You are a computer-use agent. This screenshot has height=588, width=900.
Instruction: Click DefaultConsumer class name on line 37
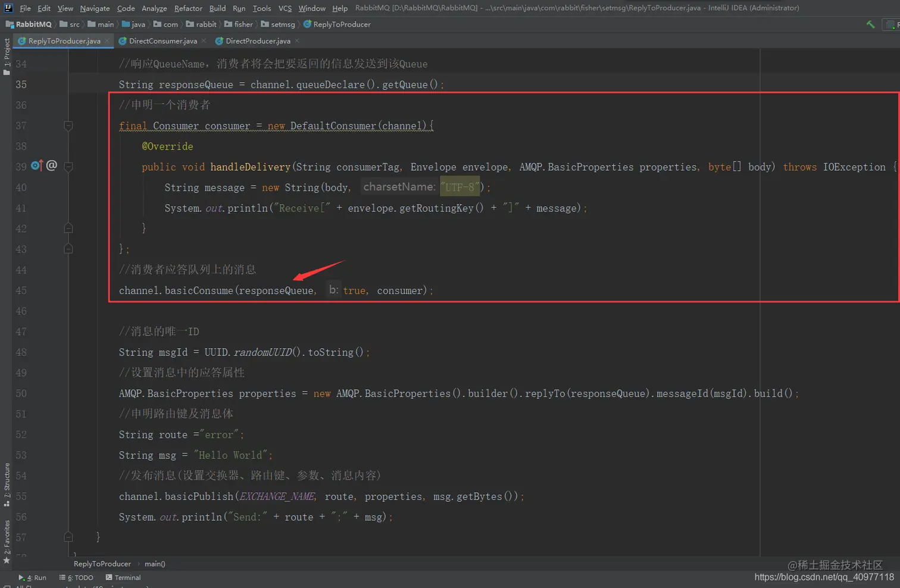point(333,126)
